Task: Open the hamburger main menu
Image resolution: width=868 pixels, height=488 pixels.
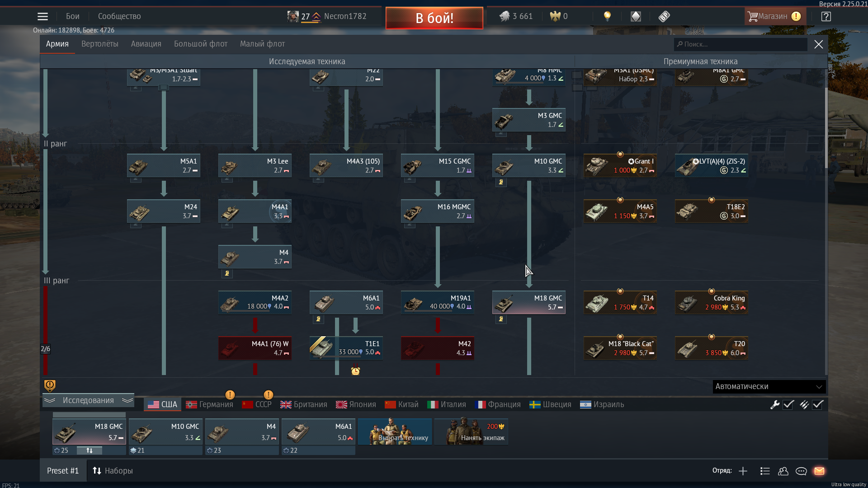Action: 42,17
